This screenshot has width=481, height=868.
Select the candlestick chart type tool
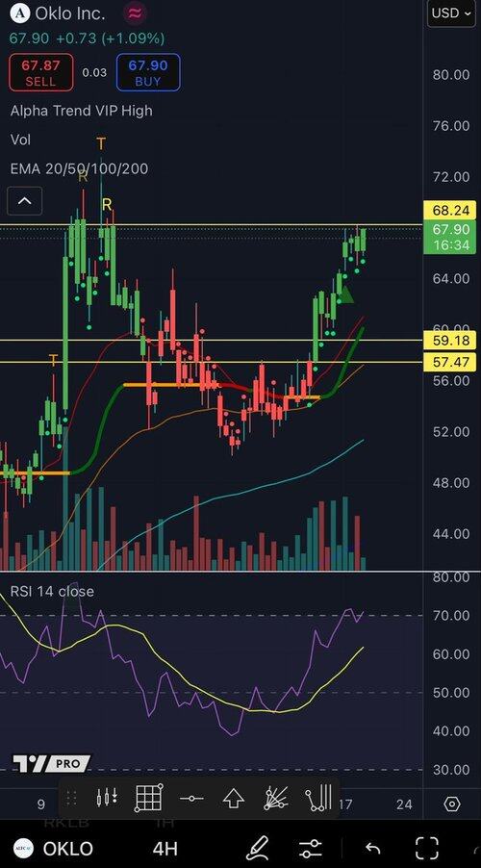coord(106,798)
